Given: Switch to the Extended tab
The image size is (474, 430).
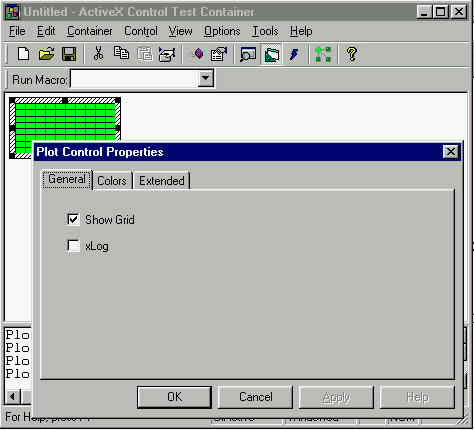Looking at the screenshot, I should click(162, 181).
